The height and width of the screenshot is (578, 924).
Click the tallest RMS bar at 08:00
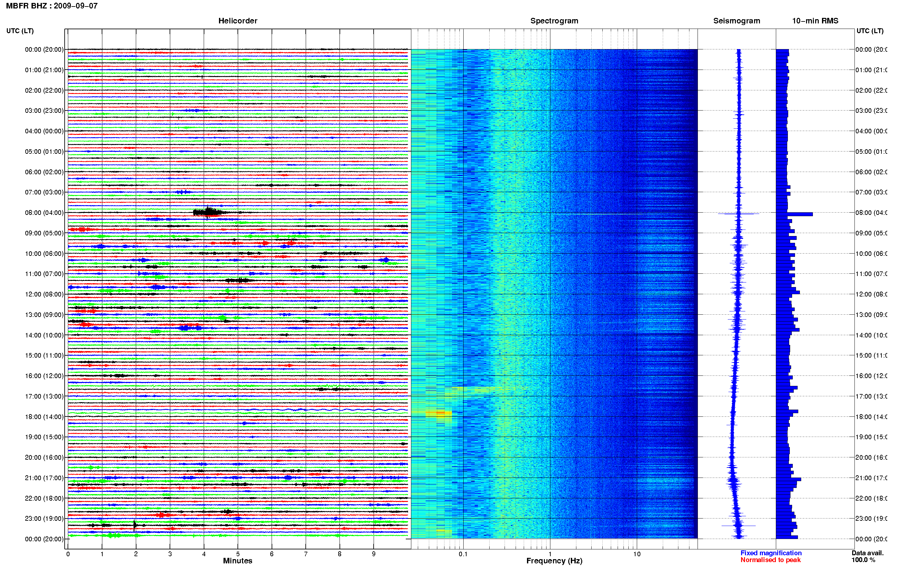coord(794,214)
